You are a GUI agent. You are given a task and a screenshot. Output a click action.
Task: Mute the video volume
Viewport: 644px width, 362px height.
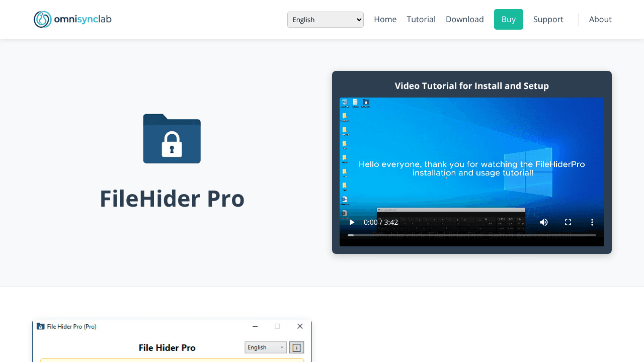[x=544, y=222]
